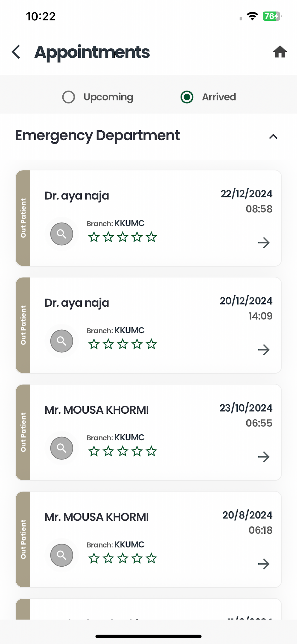
Task: Collapse the Emergency Department section
Action: pos(273,137)
